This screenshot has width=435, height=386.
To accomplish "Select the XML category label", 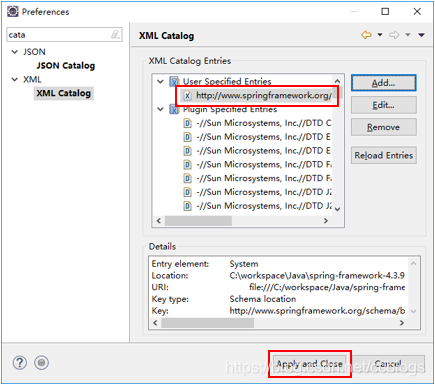I will click(32, 80).
